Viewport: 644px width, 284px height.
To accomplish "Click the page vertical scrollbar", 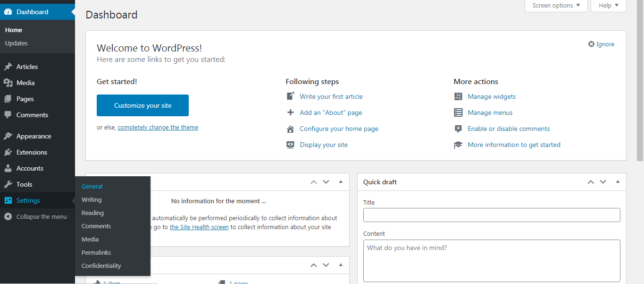I will click(640, 80).
